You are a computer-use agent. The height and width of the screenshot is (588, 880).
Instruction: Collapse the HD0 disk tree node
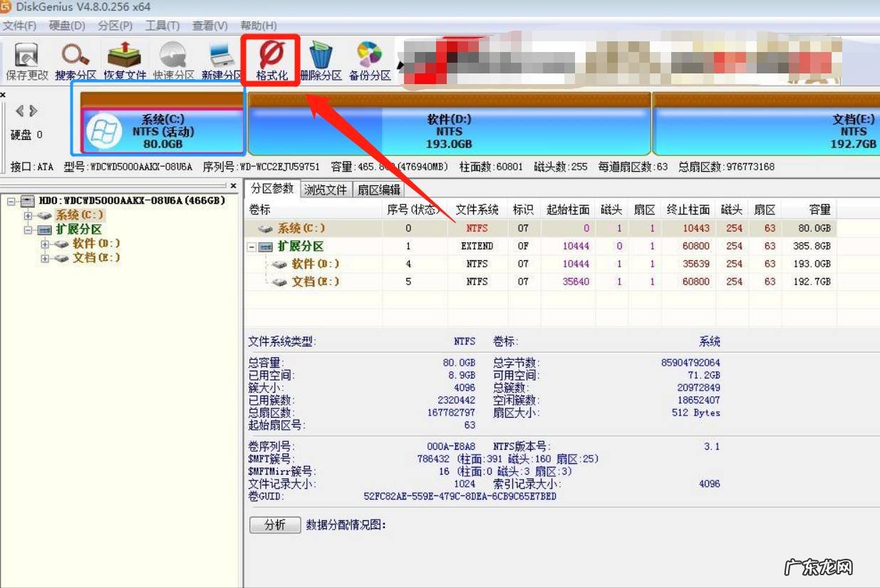11,202
